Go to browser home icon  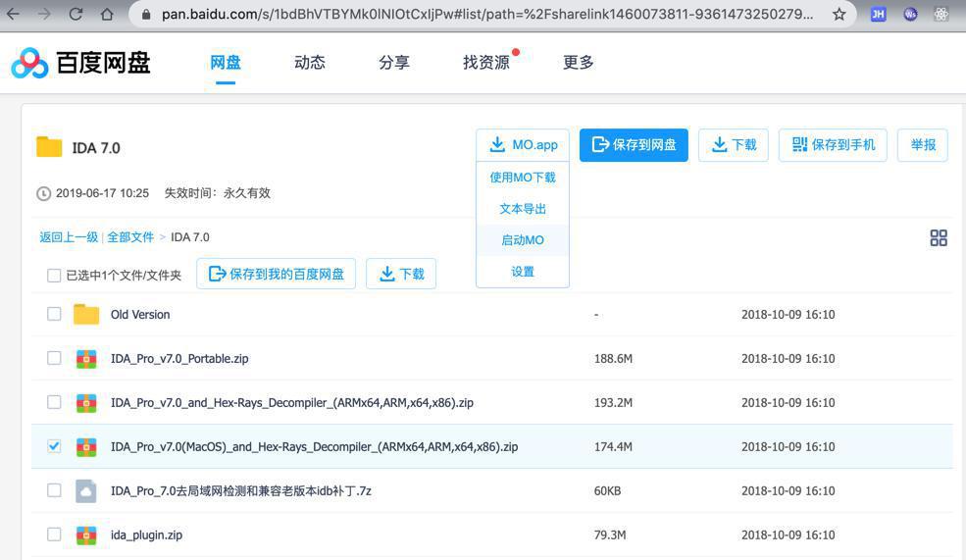pyautogui.click(x=107, y=14)
